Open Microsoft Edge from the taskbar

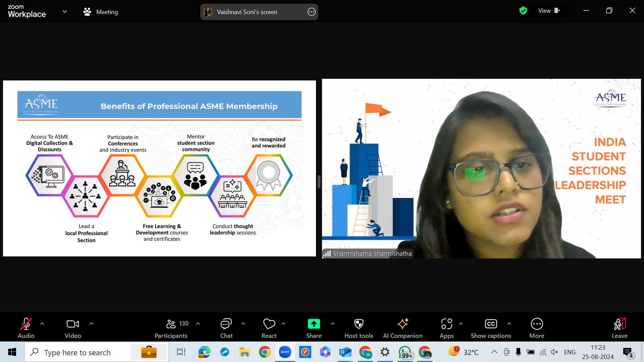(x=204, y=352)
